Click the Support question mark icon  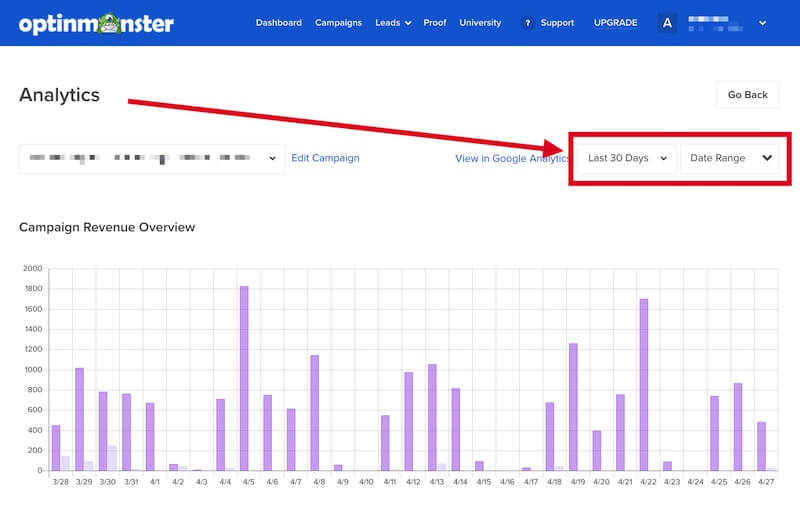point(528,23)
